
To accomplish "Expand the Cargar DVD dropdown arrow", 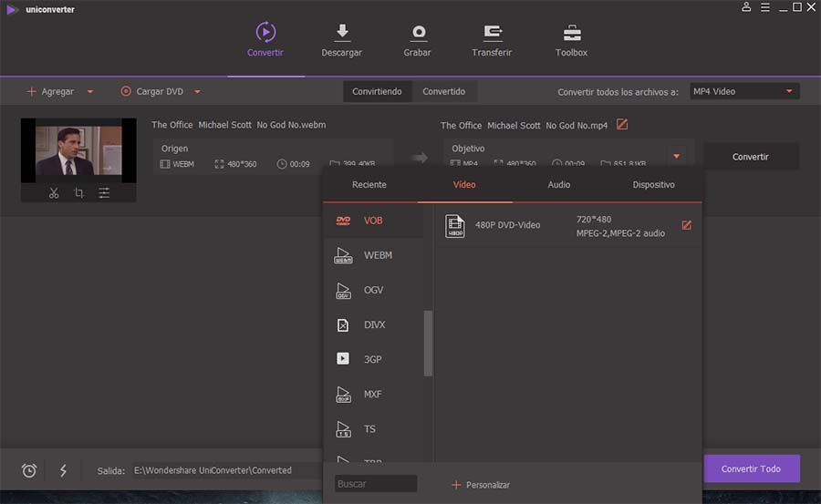I will point(197,91).
